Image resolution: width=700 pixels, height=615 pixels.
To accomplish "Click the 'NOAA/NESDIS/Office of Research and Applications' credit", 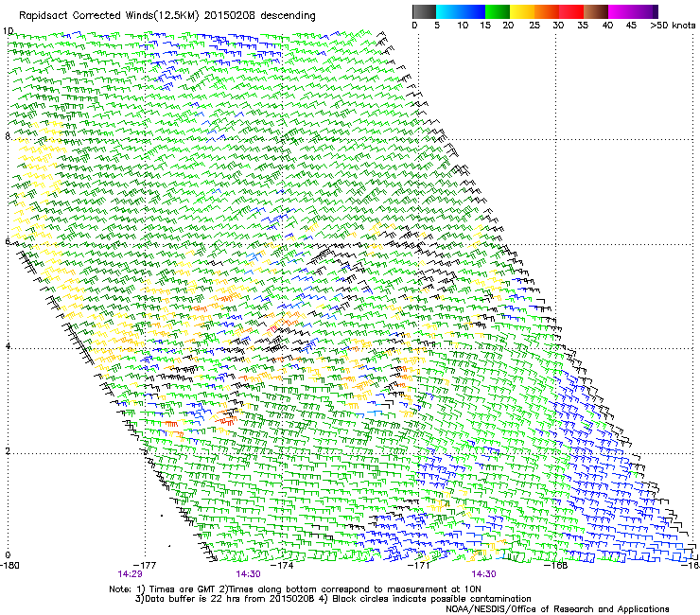I will pyautogui.click(x=557, y=609).
